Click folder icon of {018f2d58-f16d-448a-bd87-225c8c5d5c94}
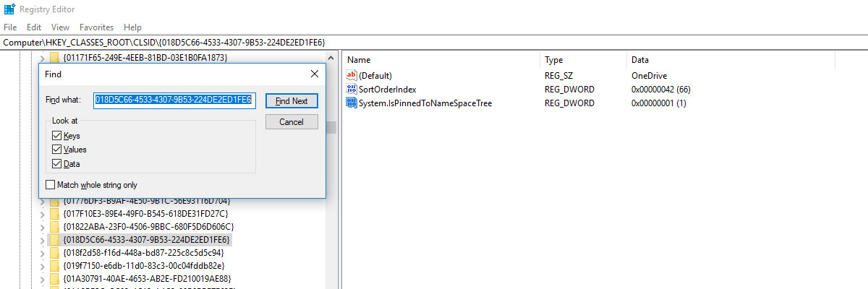 (x=55, y=253)
